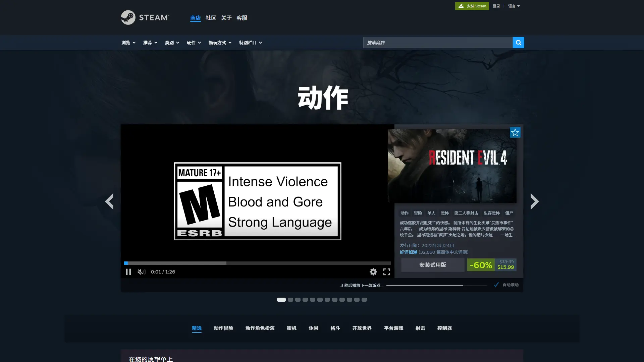The height and width of the screenshot is (362, 644).
Task: Expand the 浏览 dropdown menu
Action: (128, 43)
